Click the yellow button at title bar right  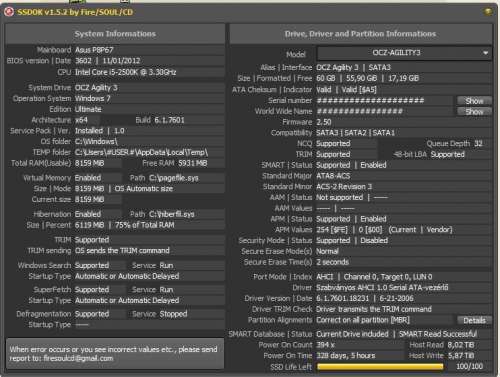tap(488, 12)
